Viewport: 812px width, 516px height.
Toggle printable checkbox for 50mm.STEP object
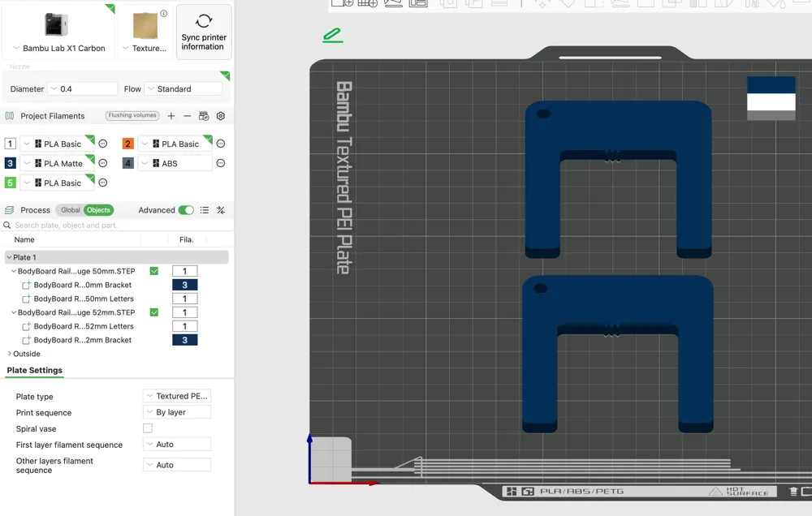click(x=153, y=271)
